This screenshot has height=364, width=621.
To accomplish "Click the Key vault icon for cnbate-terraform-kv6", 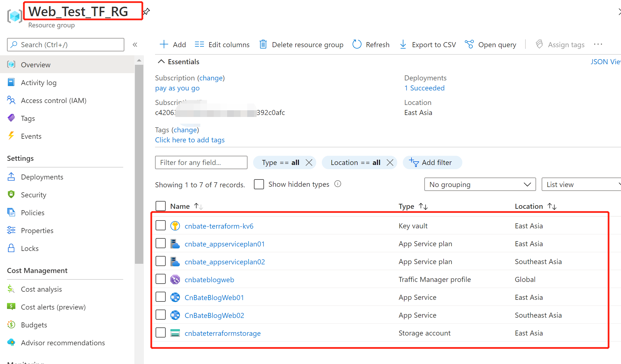I will (x=175, y=226).
